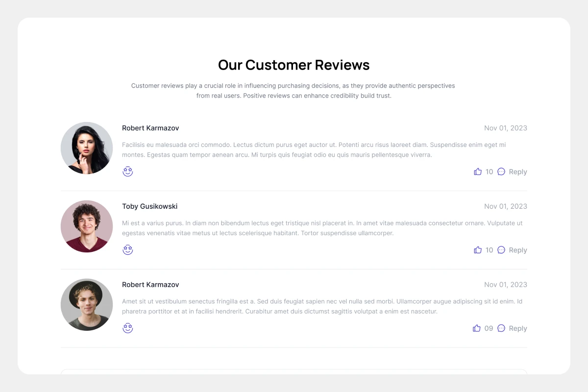Viewport: 588px width, 392px height.
Task: Open the avatar of the man wearing a hat
Action: pos(87,305)
